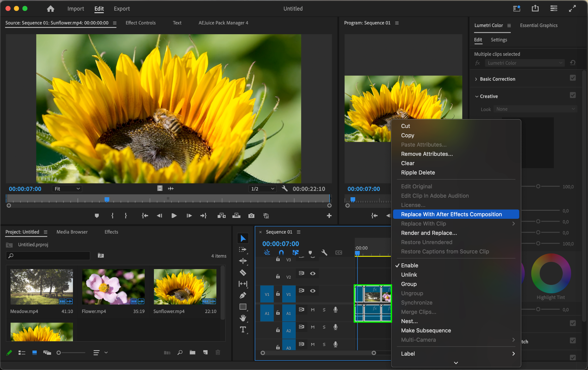Screen dimensions: 588x370
Task: Choose Replace With After Effects Composition
Action: [x=451, y=214]
